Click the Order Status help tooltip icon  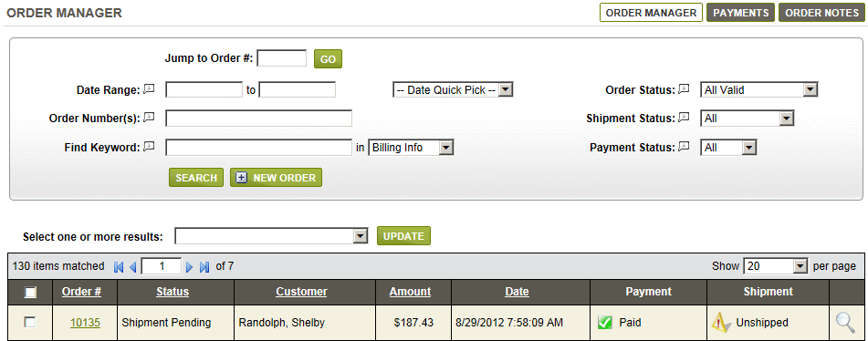[x=685, y=89]
